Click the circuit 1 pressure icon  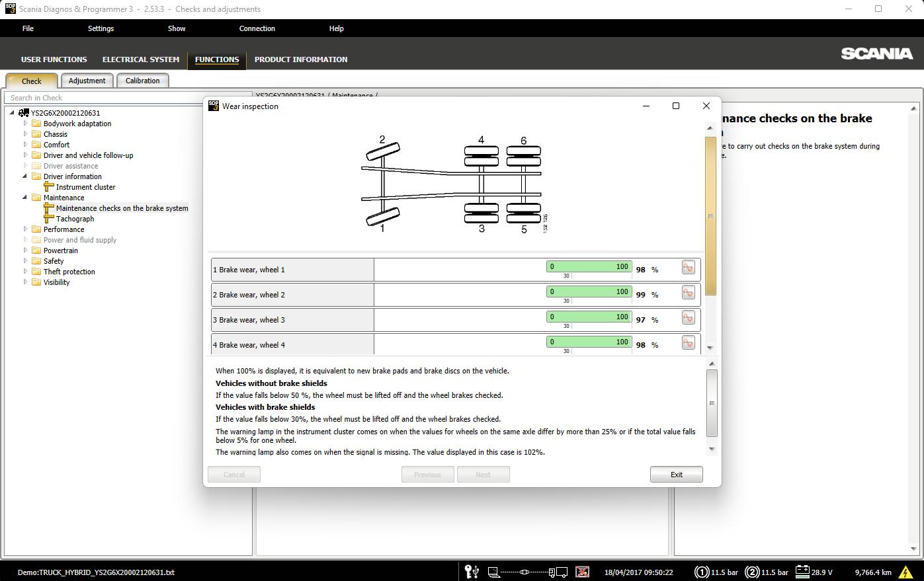pos(701,572)
